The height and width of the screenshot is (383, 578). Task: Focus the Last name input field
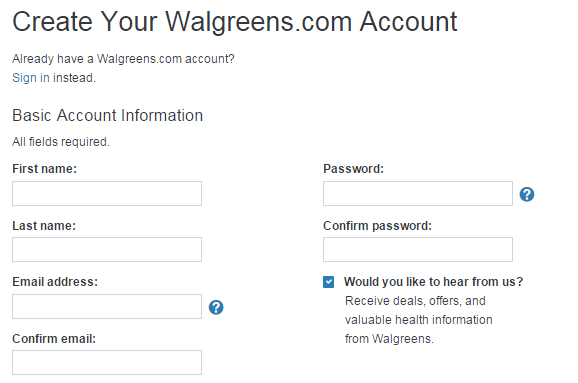coord(107,250)
